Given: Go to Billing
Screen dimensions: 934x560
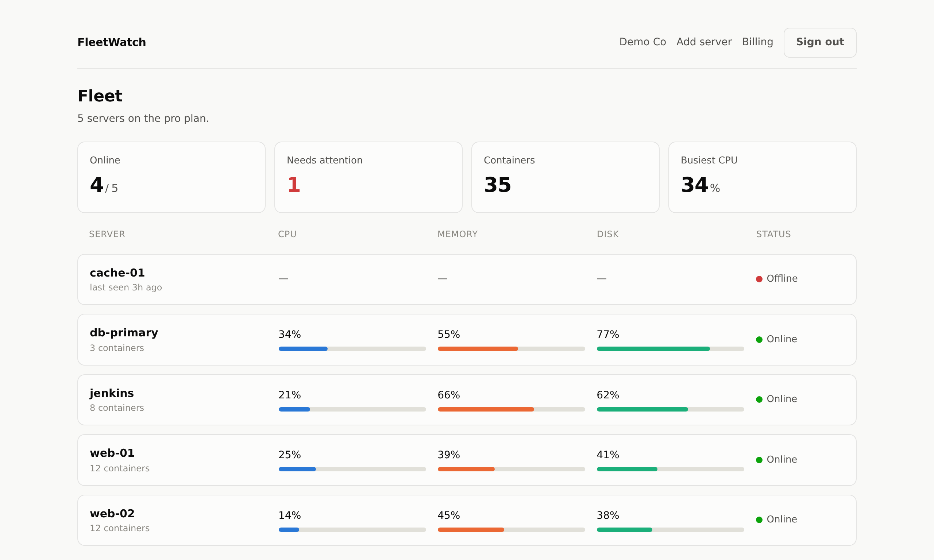Looking at the screenshot, I should 757,42.
